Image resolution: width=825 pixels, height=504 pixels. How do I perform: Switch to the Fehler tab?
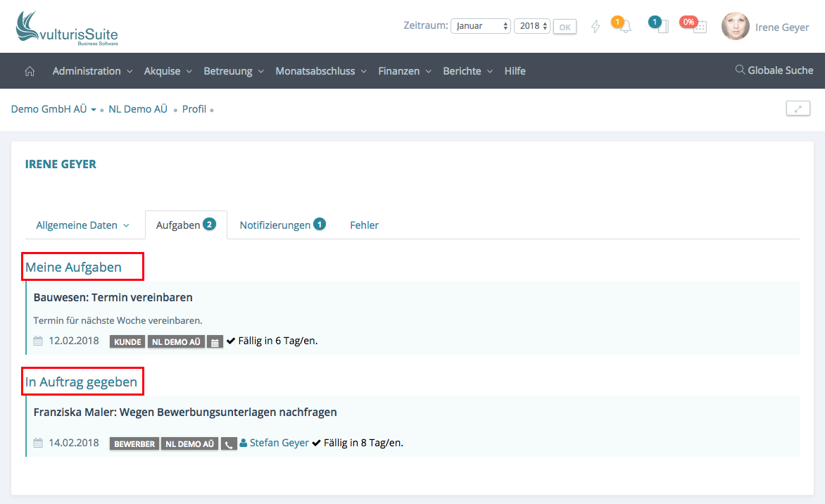(x=364, y=225)
